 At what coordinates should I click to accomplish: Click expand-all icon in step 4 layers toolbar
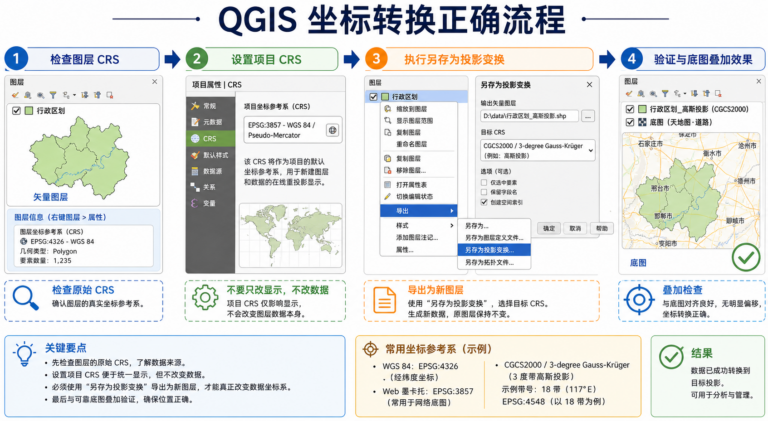click(x=694, y=94)
